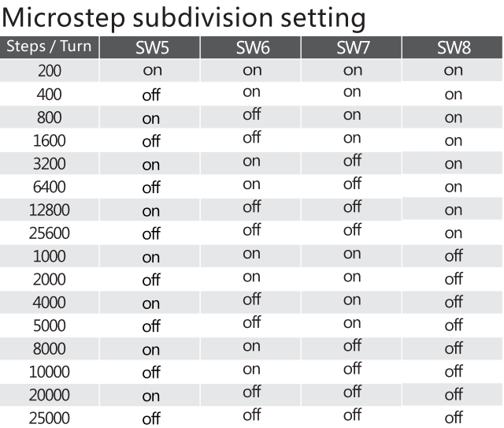Screen dimensions: 504x428
Task: Click the 12800 steps row label
Action: 50,210
